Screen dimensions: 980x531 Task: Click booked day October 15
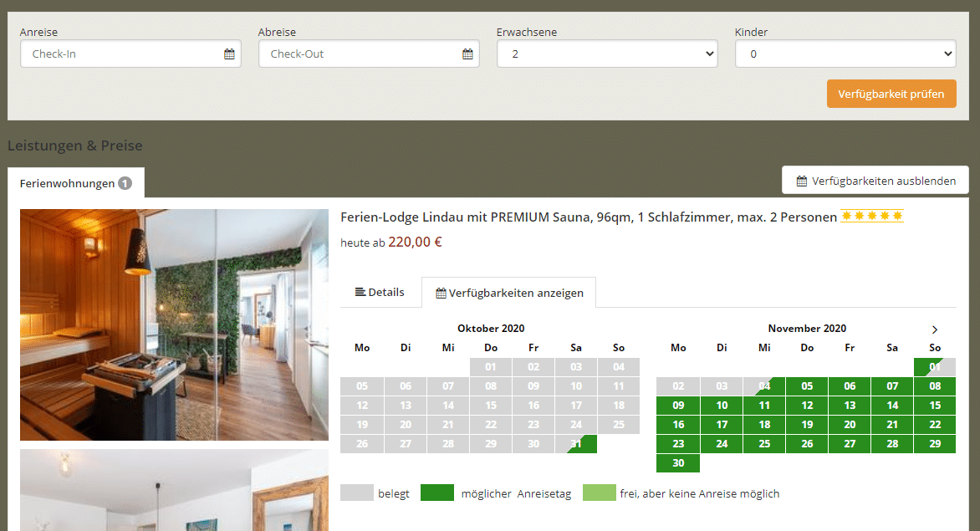click(x=491, y=406)
